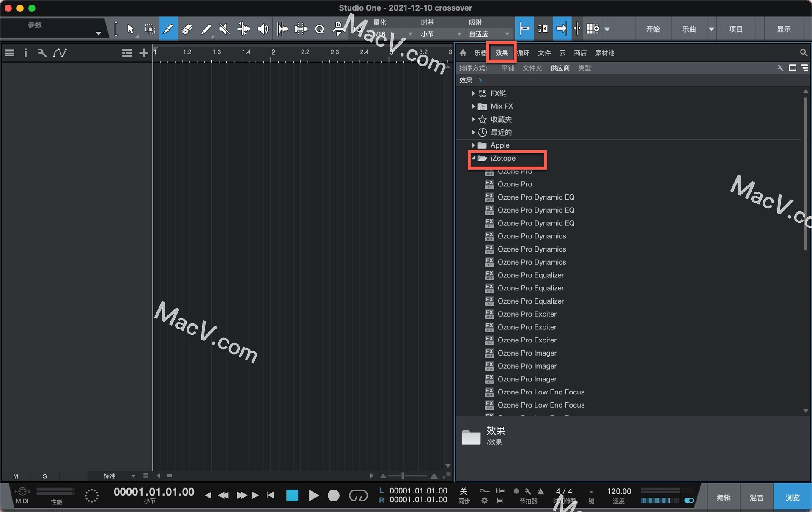
Task: Toggle the output level switch
Action: point(689,501)
